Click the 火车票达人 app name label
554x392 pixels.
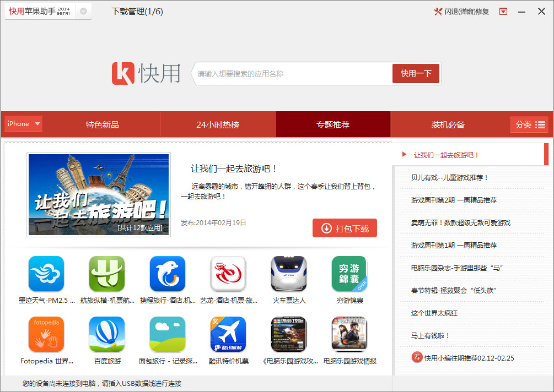(289, 300)
